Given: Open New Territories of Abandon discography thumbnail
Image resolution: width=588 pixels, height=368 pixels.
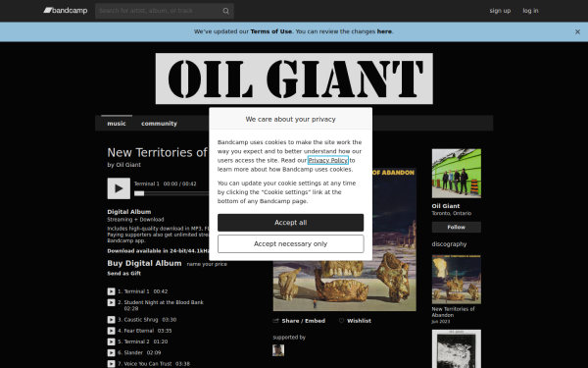Looking at the screenshot, I should click(x=457, y=280).
